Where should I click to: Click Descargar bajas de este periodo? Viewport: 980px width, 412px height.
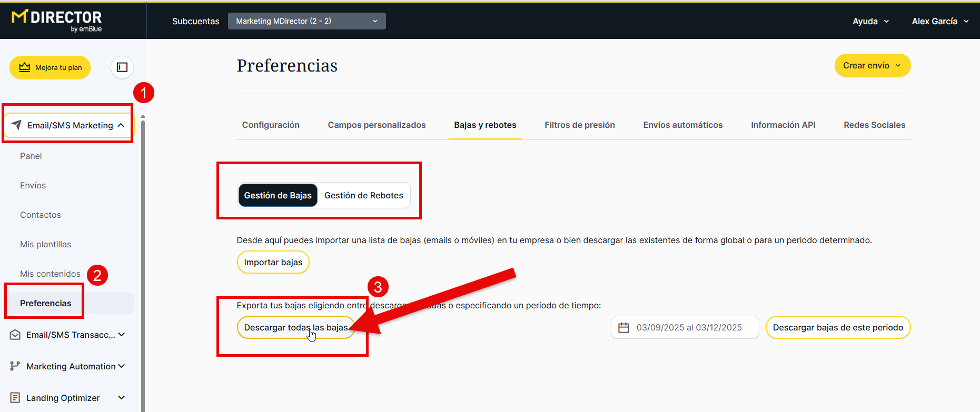click(x=837, y=327)
